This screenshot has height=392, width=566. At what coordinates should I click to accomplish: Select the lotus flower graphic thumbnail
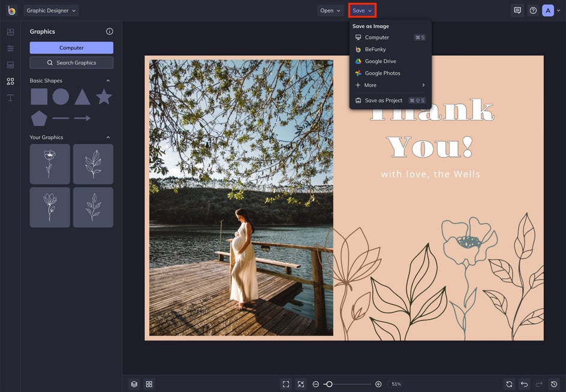[50, 207]
